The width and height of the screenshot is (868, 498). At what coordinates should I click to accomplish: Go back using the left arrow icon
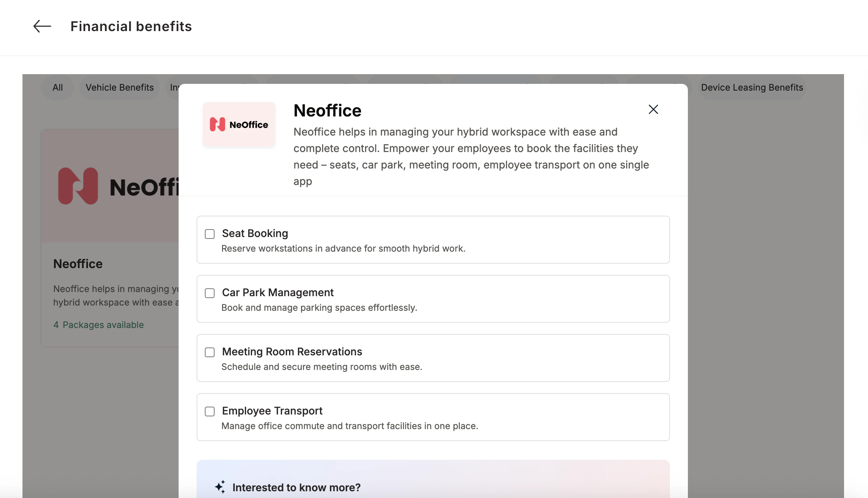tap(42, 26)
